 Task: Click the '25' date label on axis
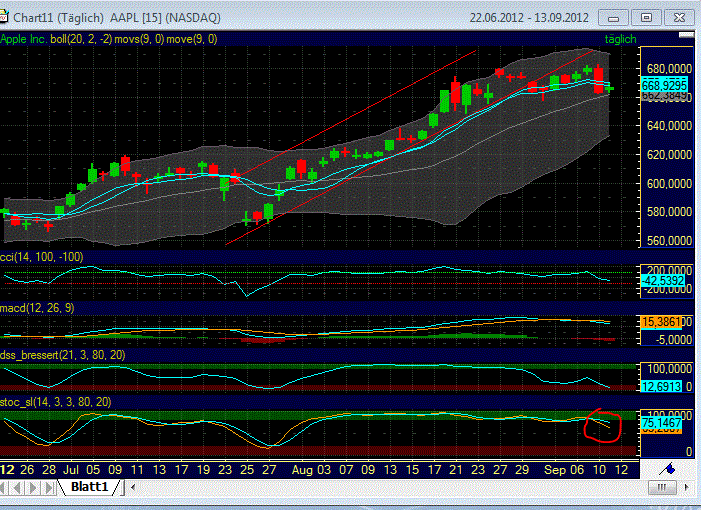[x=247, y=470]
